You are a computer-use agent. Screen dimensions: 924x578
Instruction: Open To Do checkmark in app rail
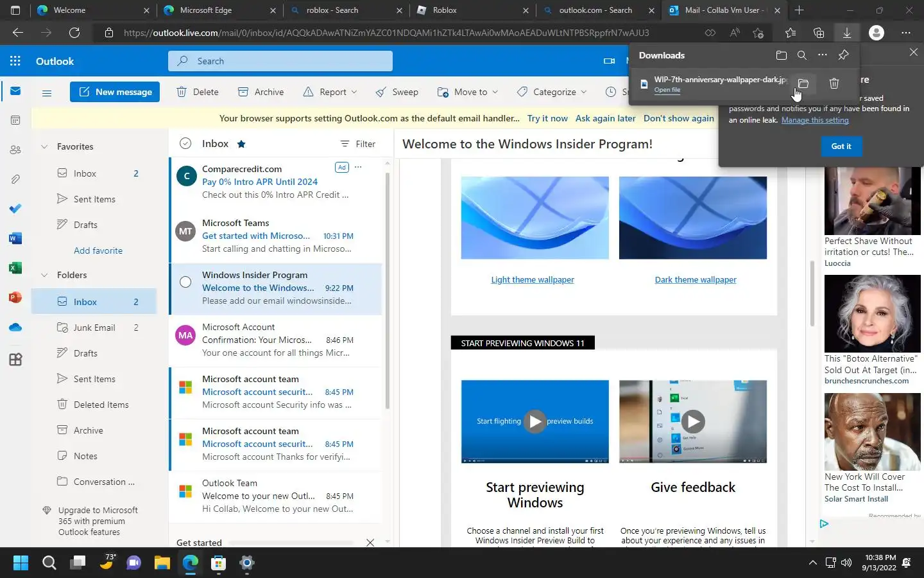pos(15,209)
